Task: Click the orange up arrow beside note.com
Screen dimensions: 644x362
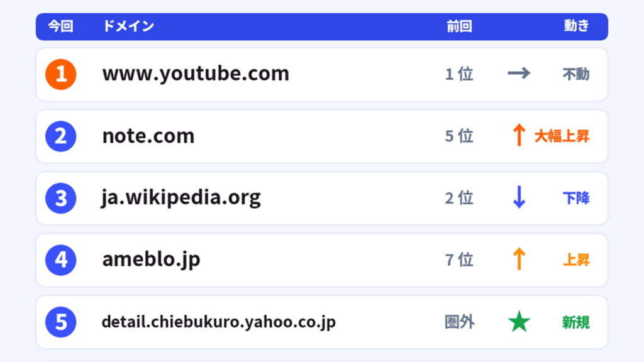Action: point(519,134)
